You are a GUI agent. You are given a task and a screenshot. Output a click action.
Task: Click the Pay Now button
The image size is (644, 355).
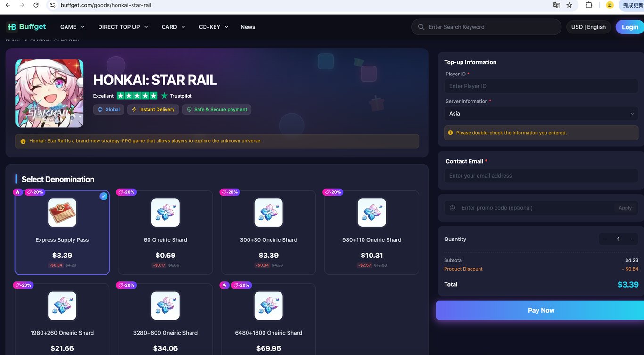point(540,310)
